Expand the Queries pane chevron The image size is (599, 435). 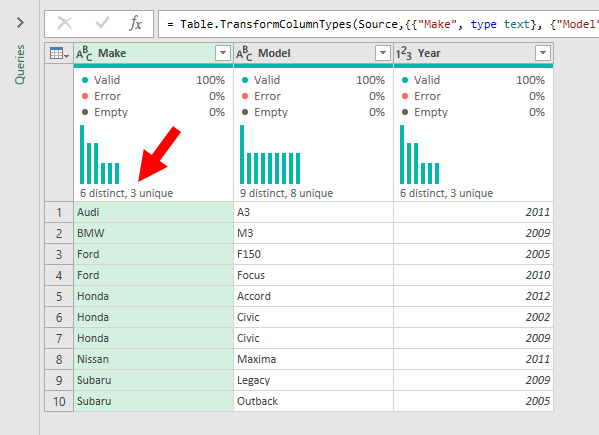(20, 23)
